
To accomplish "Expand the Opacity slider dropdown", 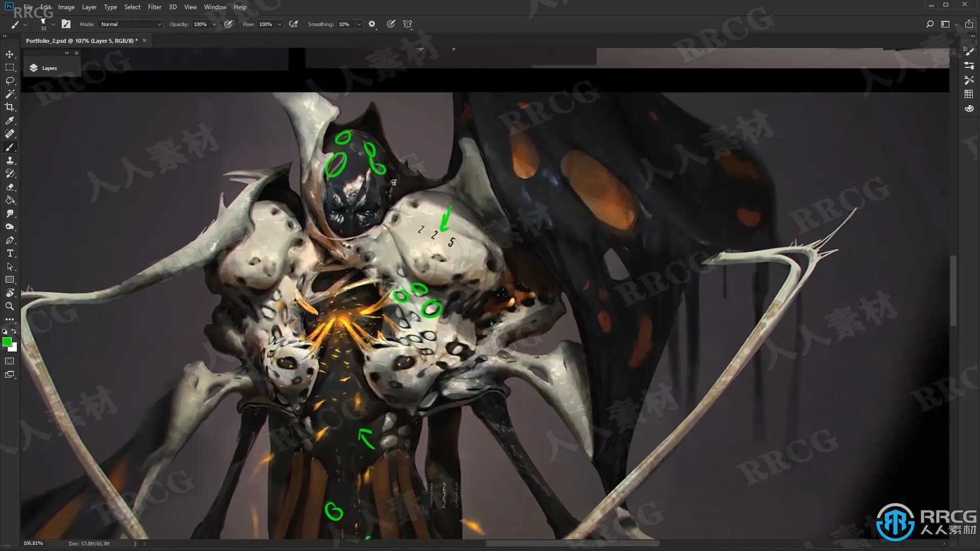I will (x=214, y=24).
